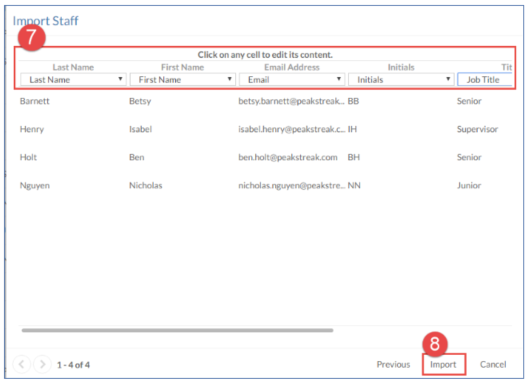Click the Import button
This screenshot has height=385, width=529.
point(443,364)
